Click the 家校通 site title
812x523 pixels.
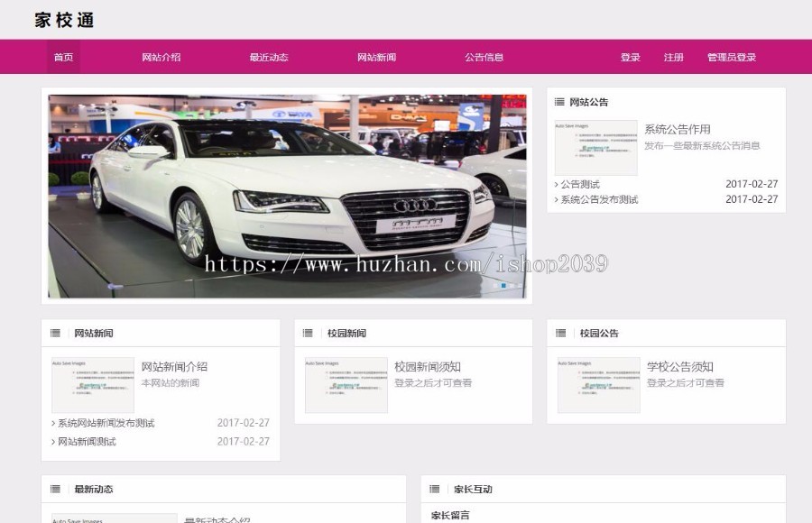click(x=63, y=19)
